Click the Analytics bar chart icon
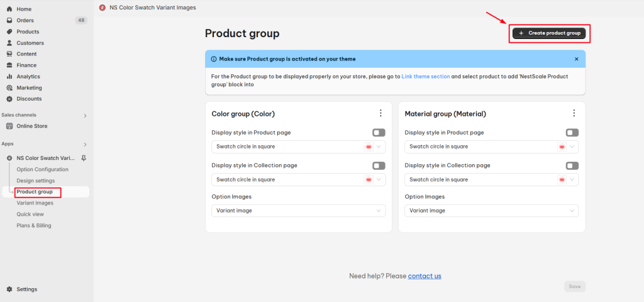This screenshot has height=302, width=644. coord(9,76)
